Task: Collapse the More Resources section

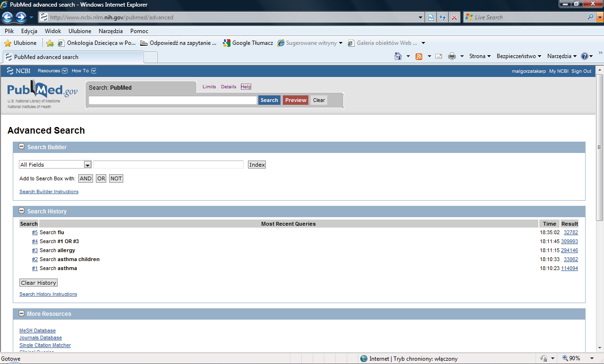Action: [22, 313]
